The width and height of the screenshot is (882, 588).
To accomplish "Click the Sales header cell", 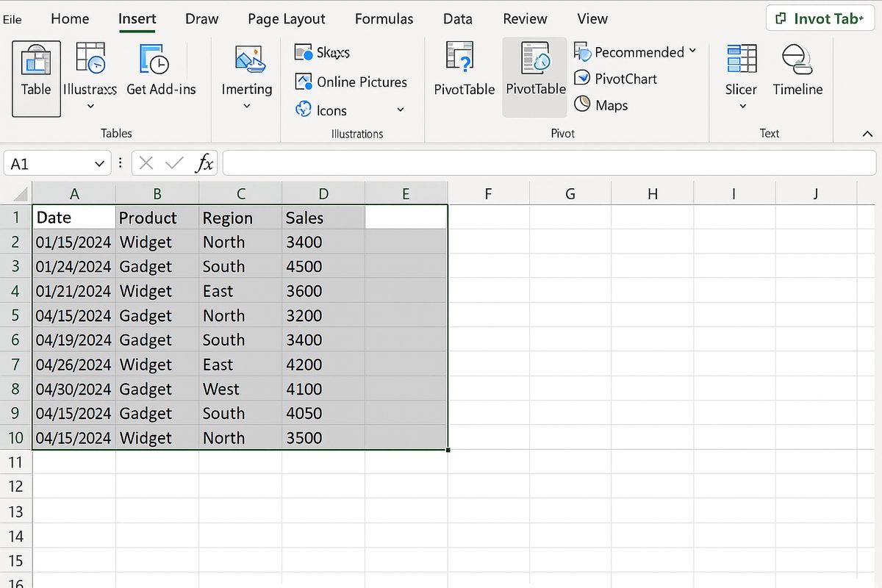I will point(323,218).
